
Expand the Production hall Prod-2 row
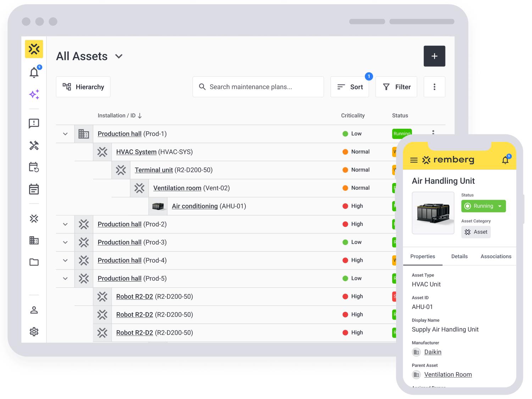click(x=65, y=224)
